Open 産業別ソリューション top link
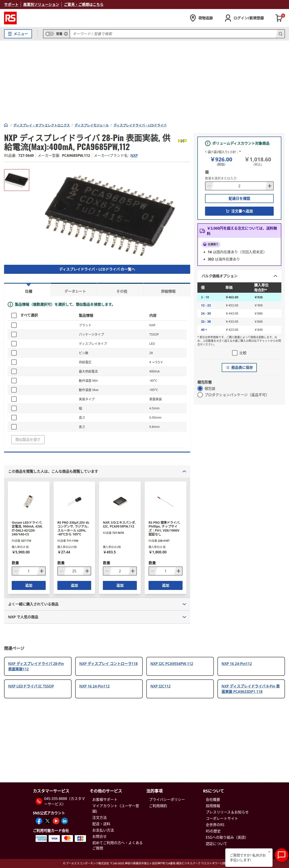This screenshot has width=289, height=868. pos(41,4)
